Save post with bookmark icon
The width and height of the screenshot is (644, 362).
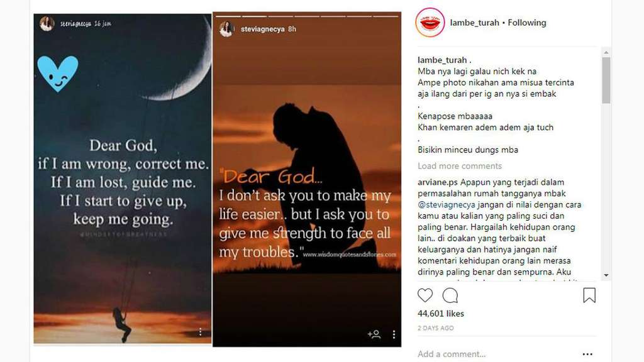coord(589,295)
